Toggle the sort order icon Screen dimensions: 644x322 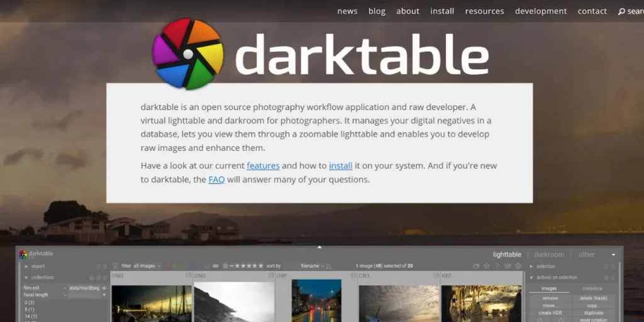point(329,266)
